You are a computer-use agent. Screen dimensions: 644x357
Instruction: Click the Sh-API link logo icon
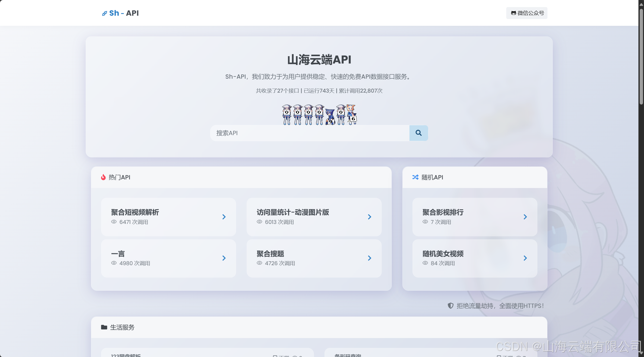click(x=104, y=13)
